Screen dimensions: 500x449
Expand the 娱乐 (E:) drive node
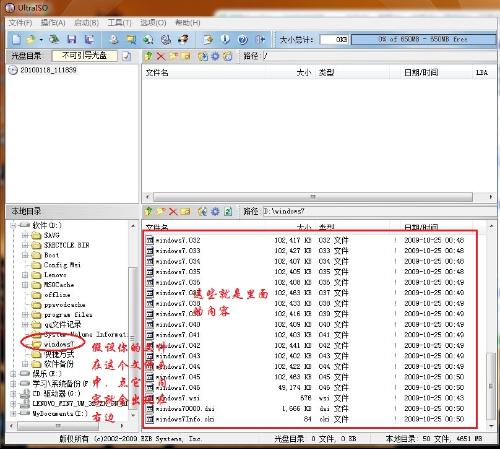(x=13, y=374)
